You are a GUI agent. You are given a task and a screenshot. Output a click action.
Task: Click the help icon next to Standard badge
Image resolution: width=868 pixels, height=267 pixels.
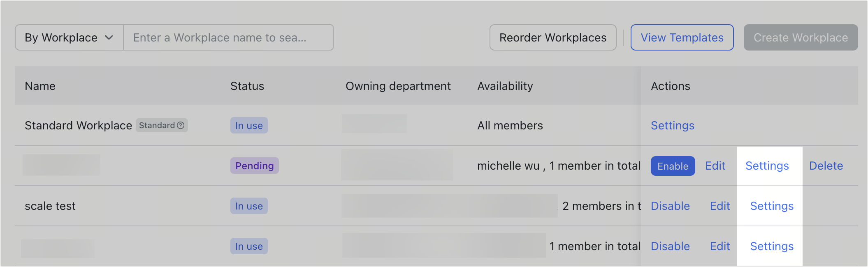point(181,125)
